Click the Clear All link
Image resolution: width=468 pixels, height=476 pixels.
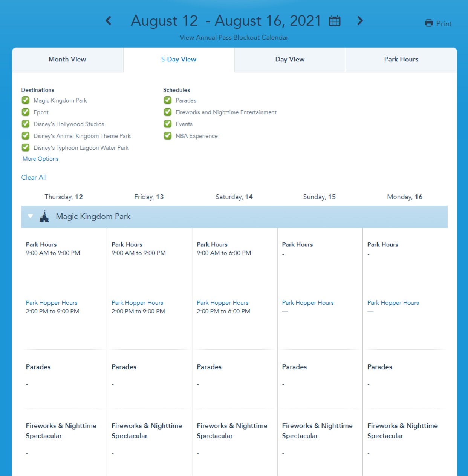click(34, 177)
